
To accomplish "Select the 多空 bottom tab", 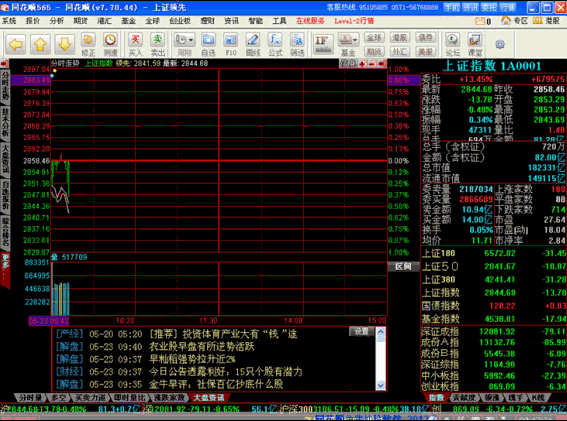I will click(x=59, y=397).
